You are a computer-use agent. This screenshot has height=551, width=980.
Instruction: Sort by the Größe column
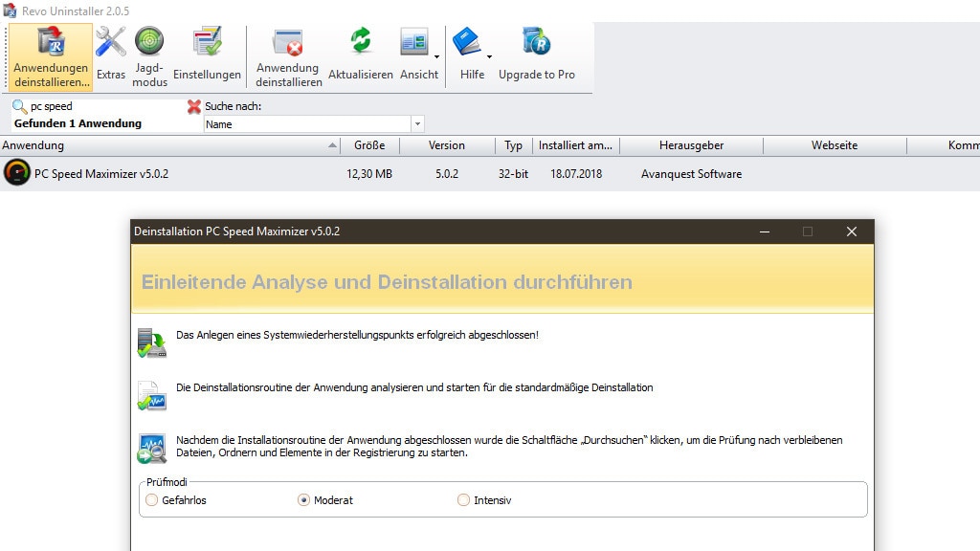pos(369,145)
